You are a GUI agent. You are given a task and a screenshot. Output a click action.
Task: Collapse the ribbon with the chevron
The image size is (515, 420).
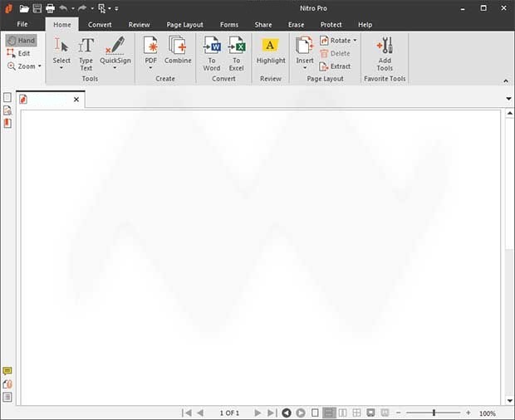click(506, 81)
